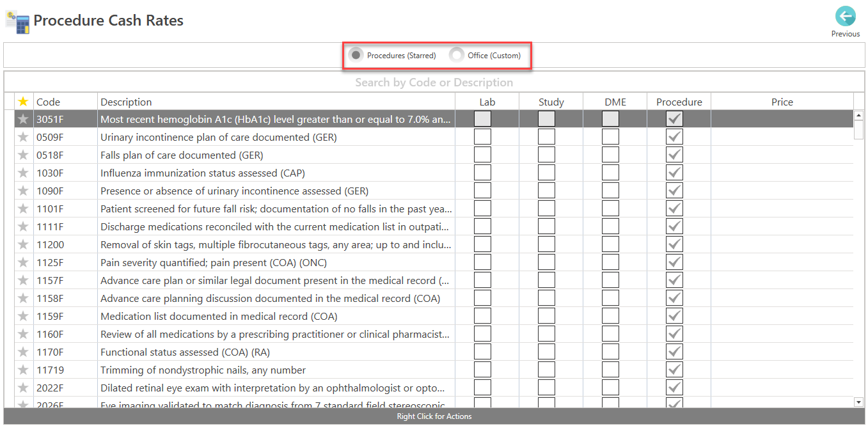Check DME box for 1030F row
Screen dimensions: 868x426
[x=610, y=173]
